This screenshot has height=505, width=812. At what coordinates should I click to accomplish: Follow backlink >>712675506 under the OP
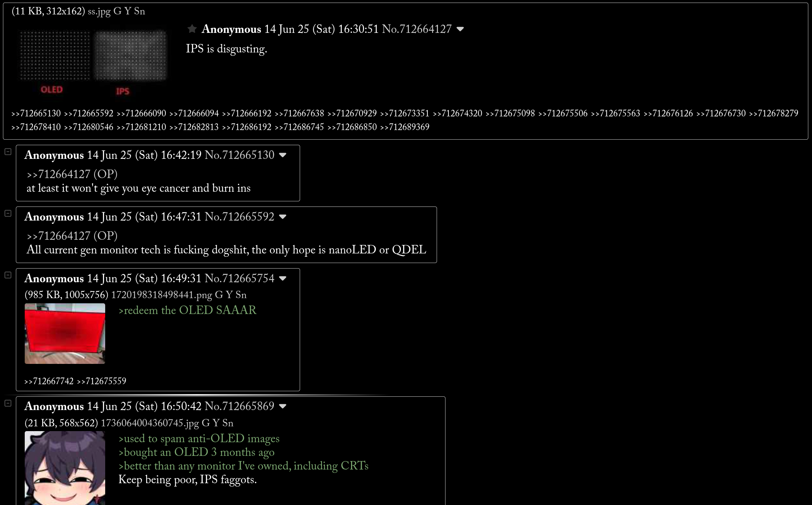coord(563,113)
